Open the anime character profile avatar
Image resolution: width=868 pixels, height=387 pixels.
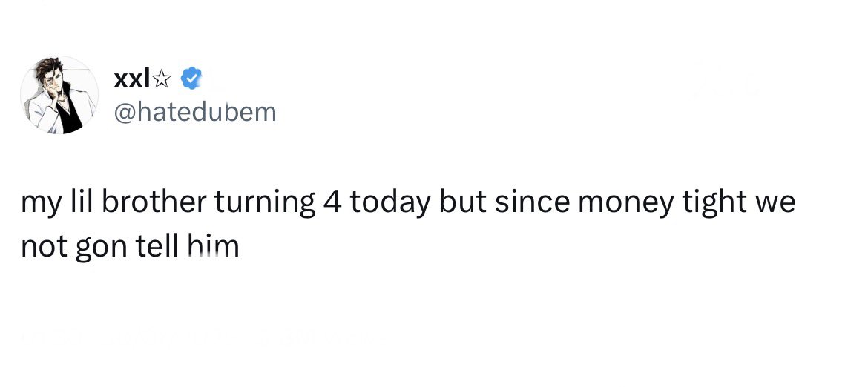(x=59, y=95)
